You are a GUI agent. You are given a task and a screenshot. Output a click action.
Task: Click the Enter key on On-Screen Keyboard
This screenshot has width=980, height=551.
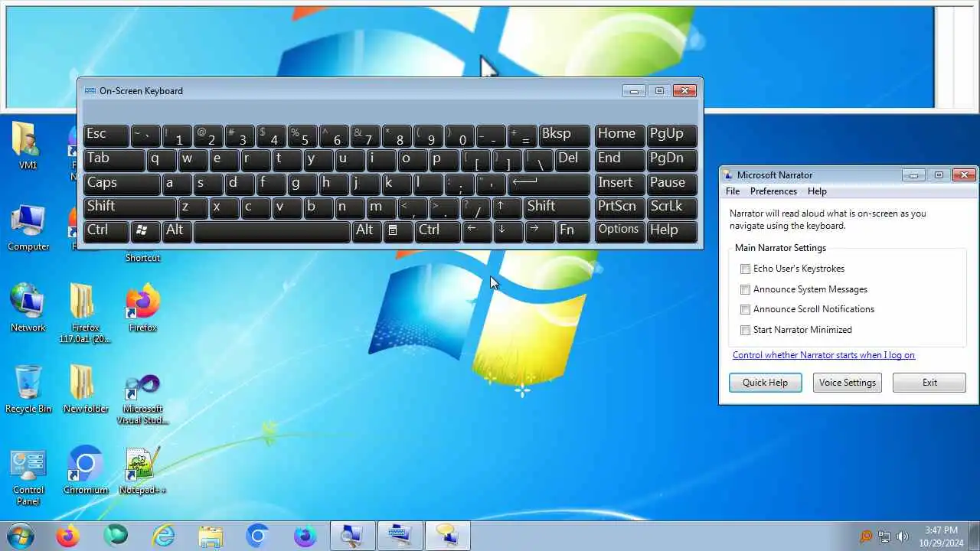coord(548,184)
